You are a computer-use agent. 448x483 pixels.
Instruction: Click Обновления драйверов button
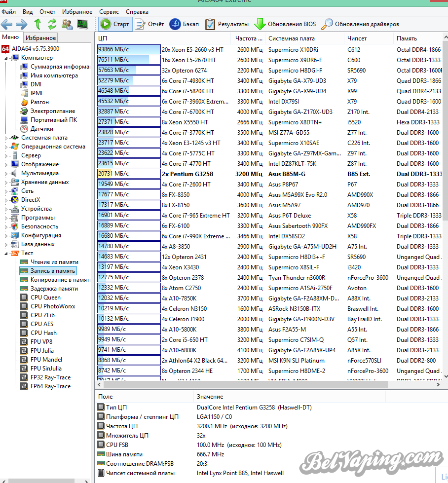pos(360,24)
